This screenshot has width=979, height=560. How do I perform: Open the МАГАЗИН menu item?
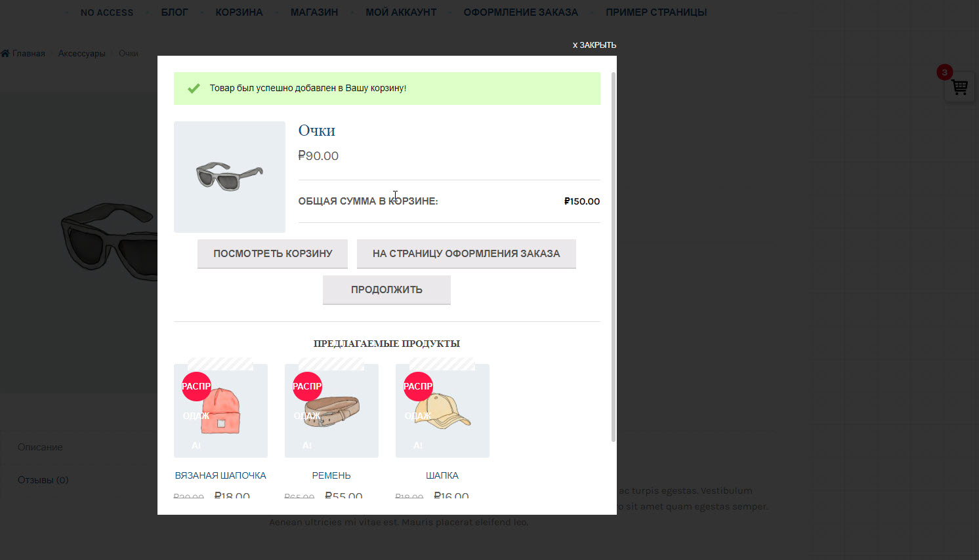coord(314,12)
